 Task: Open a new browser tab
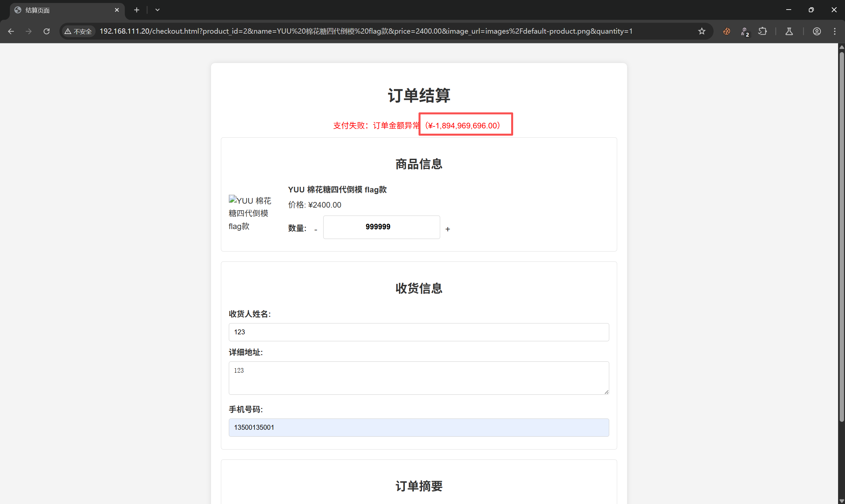click(137, 10)
